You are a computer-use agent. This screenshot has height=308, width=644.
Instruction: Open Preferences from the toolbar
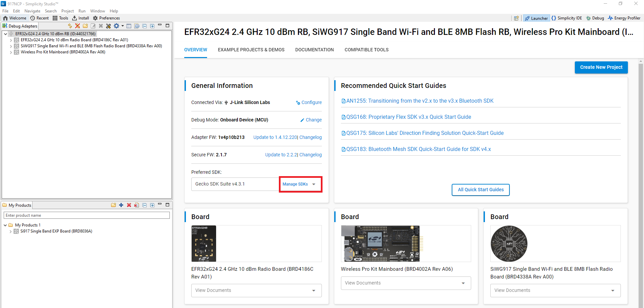pos(106,18)
